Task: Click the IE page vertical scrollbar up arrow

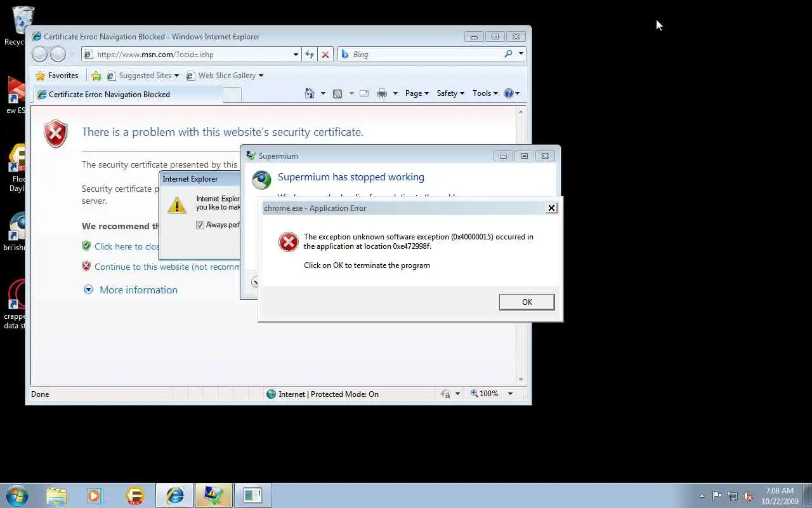Action: (x=521, y=112)
